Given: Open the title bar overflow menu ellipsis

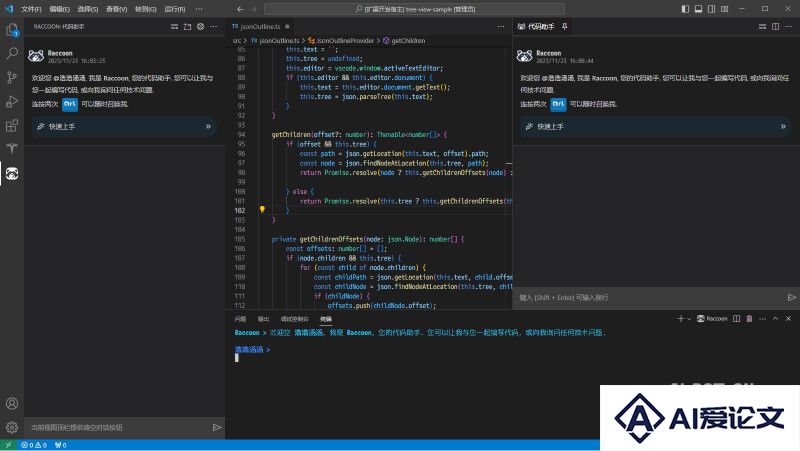Looking at the screenshot, I should click(199, 9).
